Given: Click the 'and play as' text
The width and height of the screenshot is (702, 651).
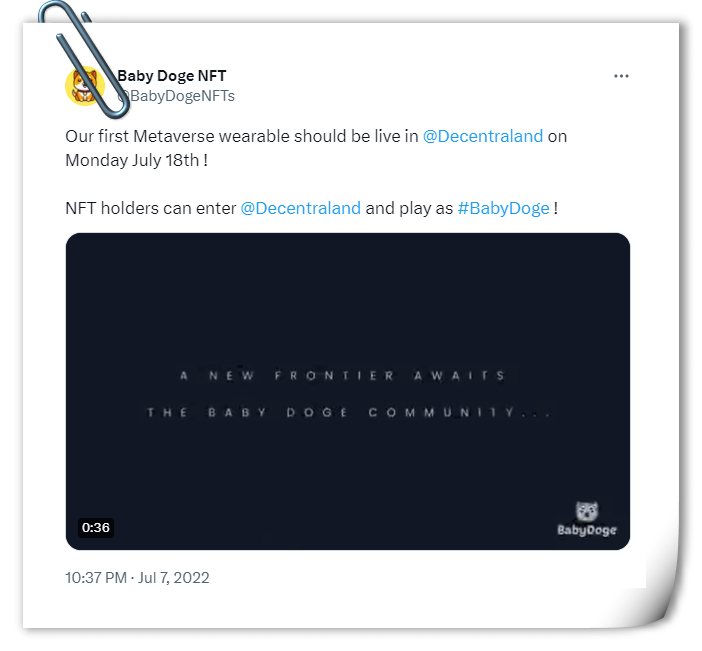Looking at the screenshot, I should (x=409, y=208).
